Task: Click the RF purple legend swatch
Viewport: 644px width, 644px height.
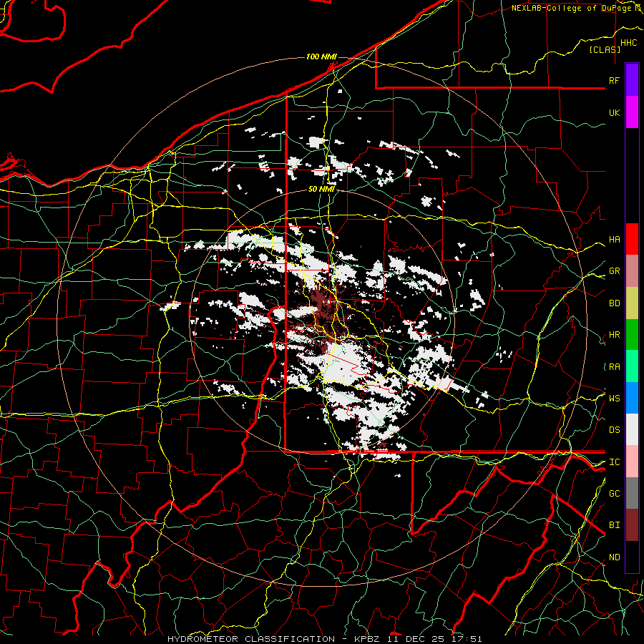Action: click(x=632, y=80)
